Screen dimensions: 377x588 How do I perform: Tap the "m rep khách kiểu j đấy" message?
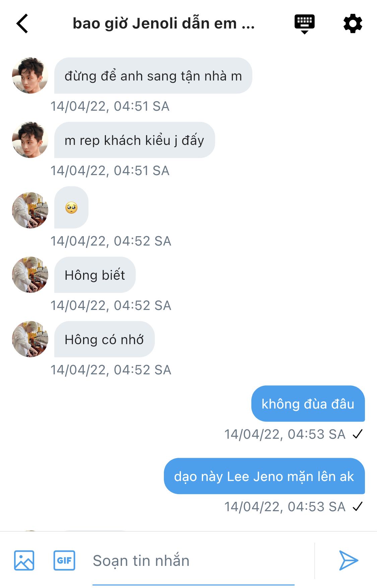point(134,140)
